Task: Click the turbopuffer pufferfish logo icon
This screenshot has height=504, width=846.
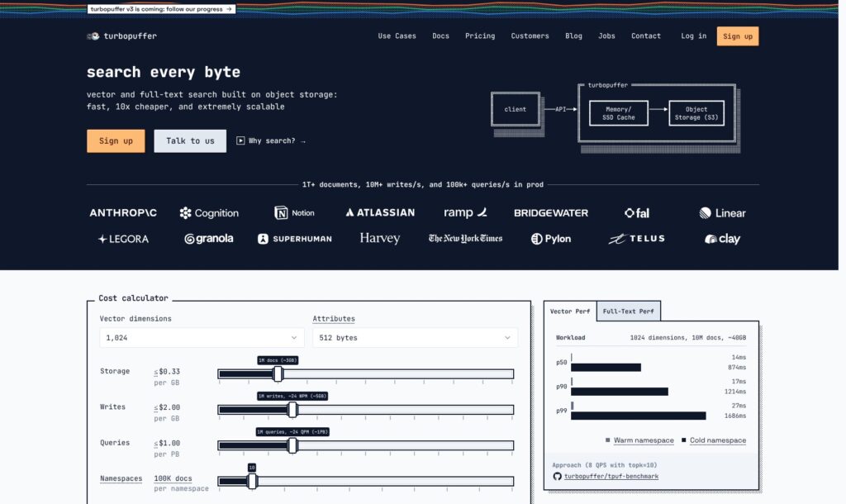Action: point(93,36)
